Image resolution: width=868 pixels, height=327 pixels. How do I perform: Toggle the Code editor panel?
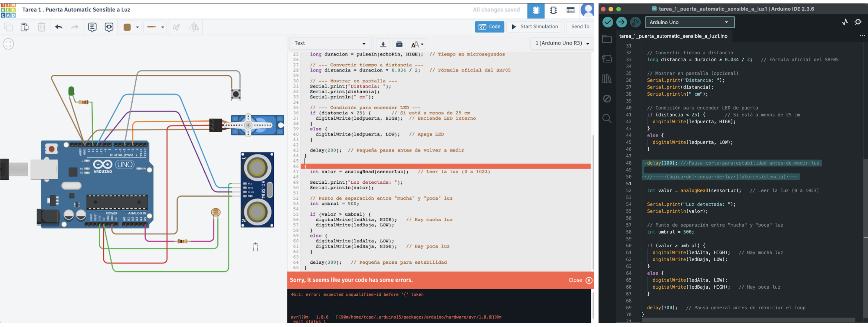[x=489, y=27]
